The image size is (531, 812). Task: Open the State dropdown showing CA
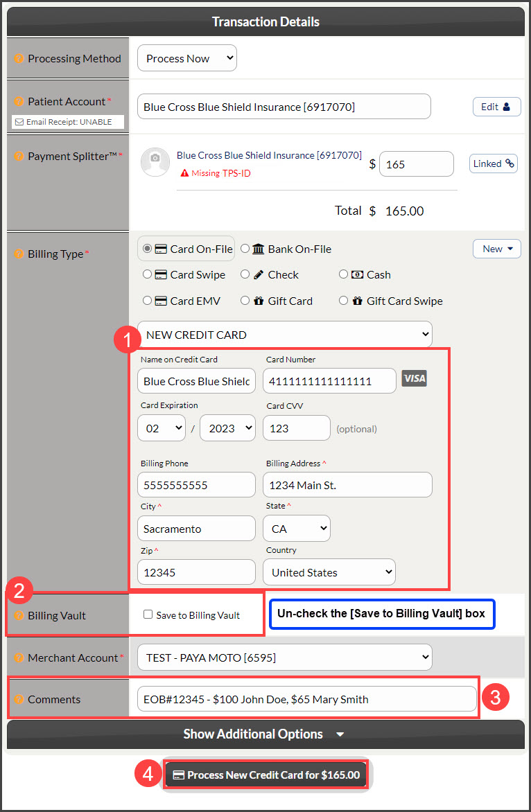point(297,529)
